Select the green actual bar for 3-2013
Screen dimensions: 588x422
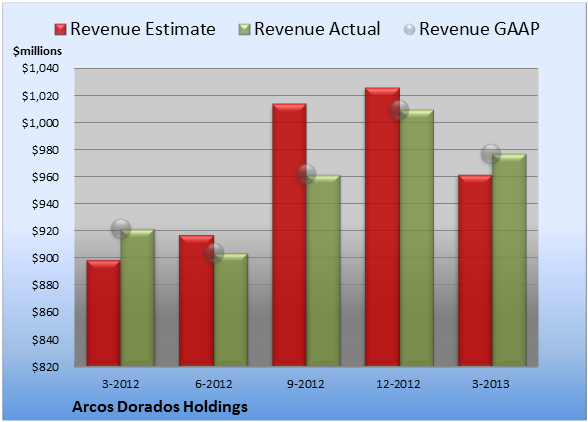click(509, 260)
